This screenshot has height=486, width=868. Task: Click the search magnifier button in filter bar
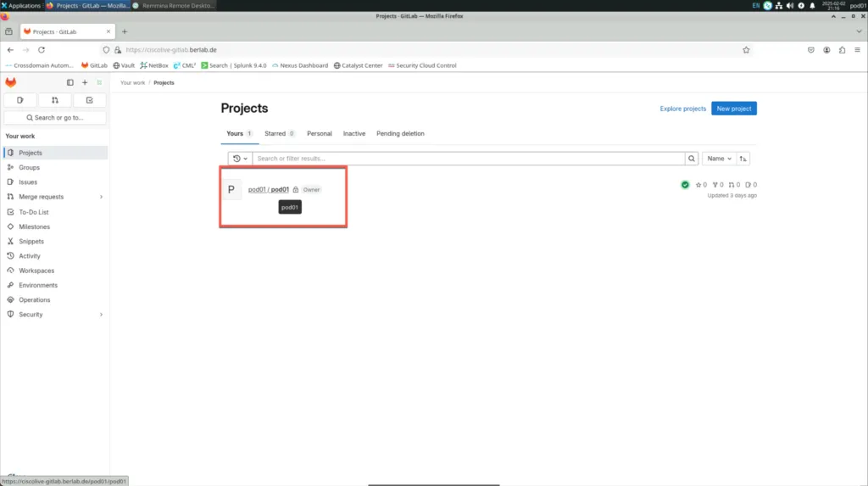692,159
